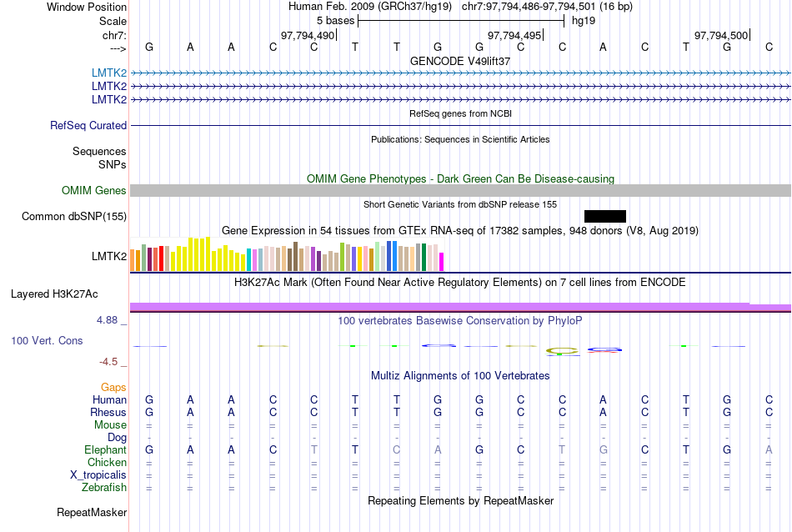Open the H3K27Ac Mark ENCODE track title
The width and height of the screenshot is (792, 532).
click(x=460, y=283)
